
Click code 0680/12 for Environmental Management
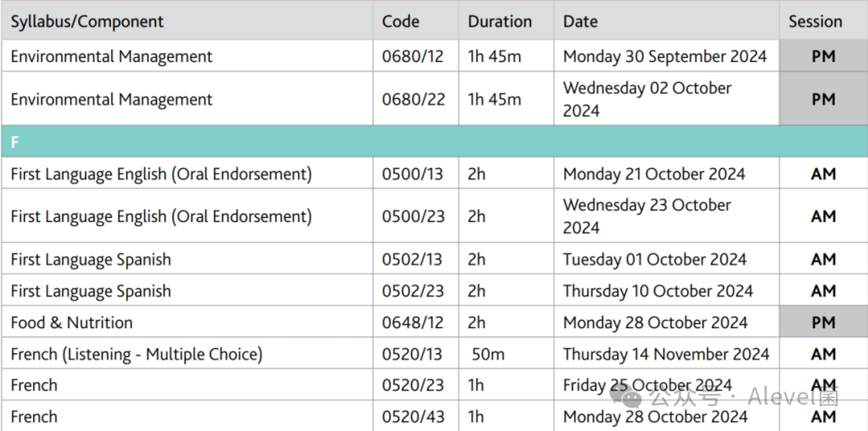pyautogui.click(x=413, y=56)
